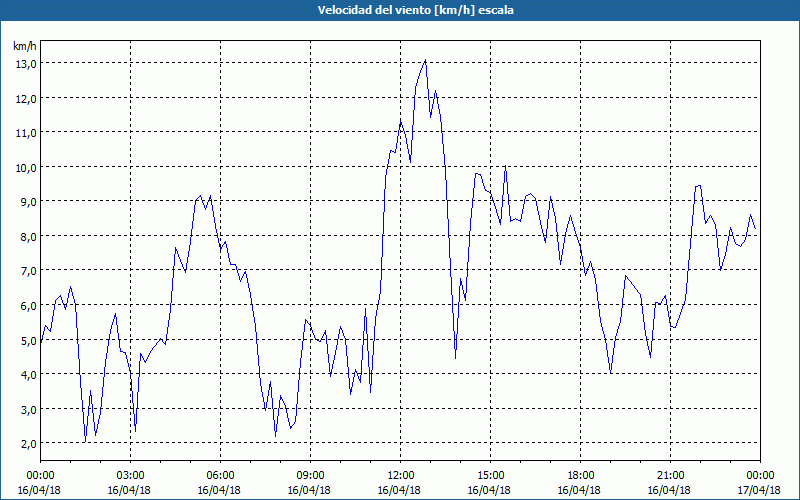800x500 pixels.
Task: Click the 5,0 y-axis value
Action: coord(29,340)
